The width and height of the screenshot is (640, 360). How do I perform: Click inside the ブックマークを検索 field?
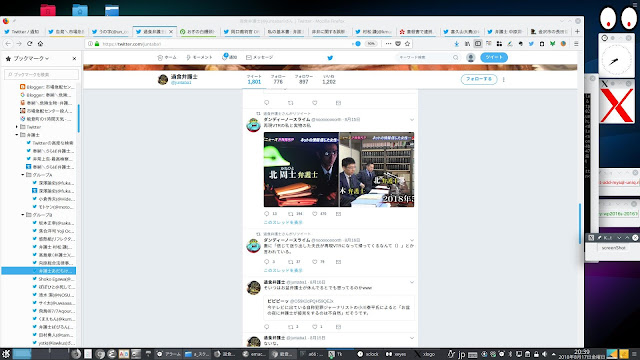(x=41, y=74)
